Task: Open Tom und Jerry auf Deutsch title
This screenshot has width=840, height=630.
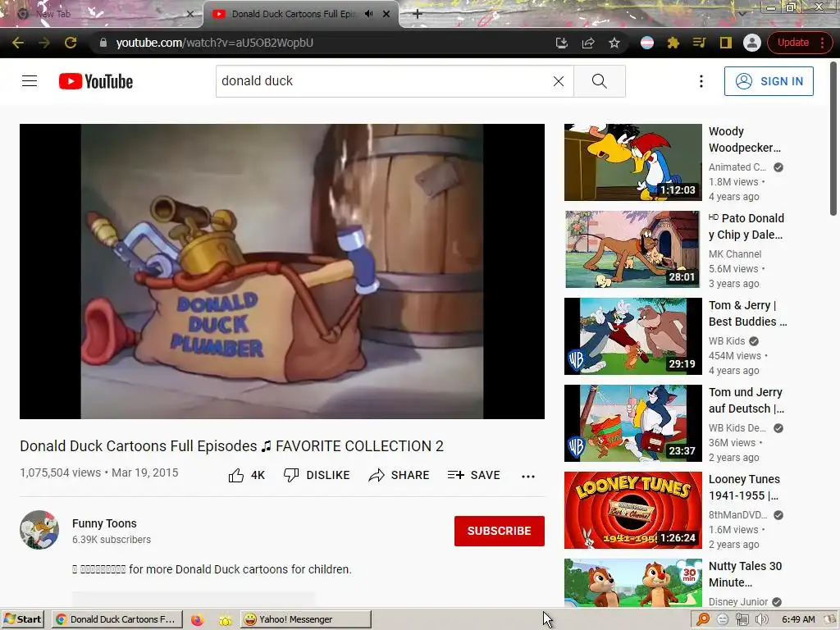Action: pos(746,400)
